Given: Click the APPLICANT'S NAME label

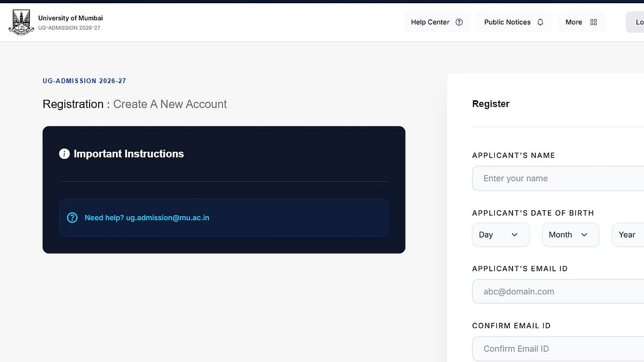Looking at the screenshot, I should point(514,156).
